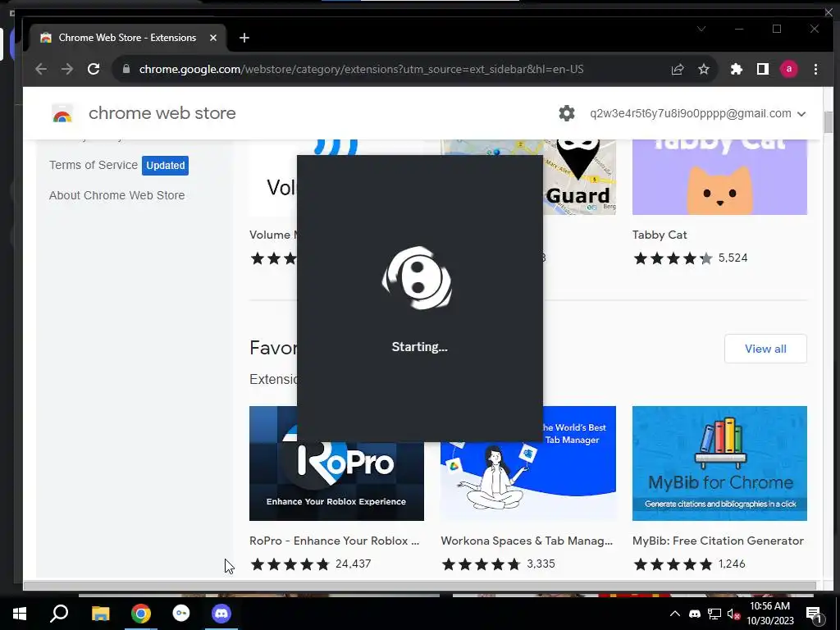This screenshot has height=630, width=840.
Task: Click the Updated badge beside Terms of Service
Action: [165, 166]
